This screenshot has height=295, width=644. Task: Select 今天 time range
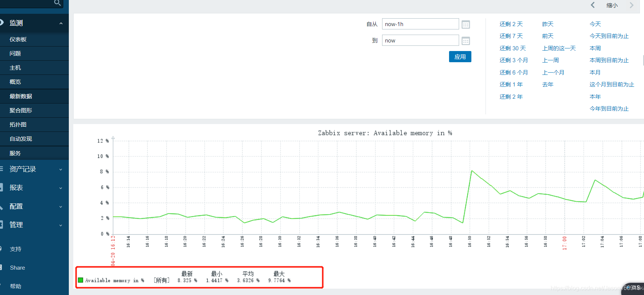click(595, 24)
